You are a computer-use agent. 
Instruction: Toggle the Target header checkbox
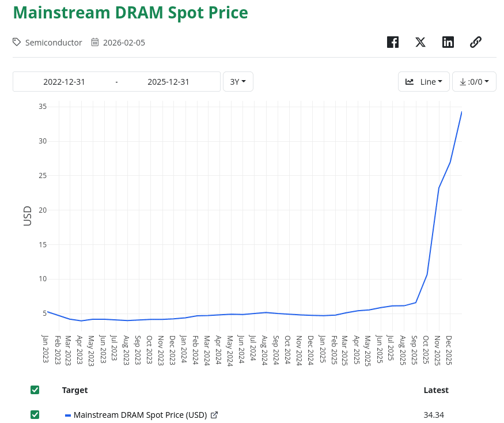tap(35, 390)
